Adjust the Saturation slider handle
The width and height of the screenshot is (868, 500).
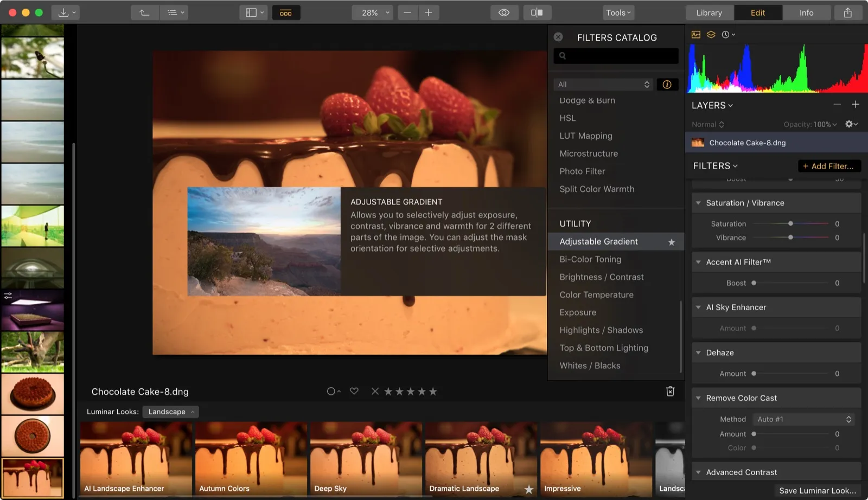pyautogui.click(x=790, y=223)
